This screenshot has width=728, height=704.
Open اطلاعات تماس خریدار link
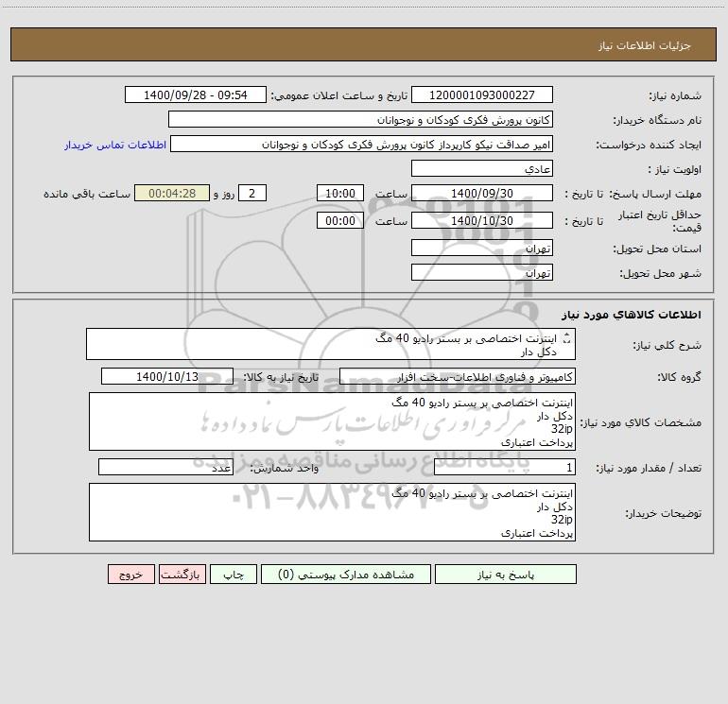[x=115, y=145]
